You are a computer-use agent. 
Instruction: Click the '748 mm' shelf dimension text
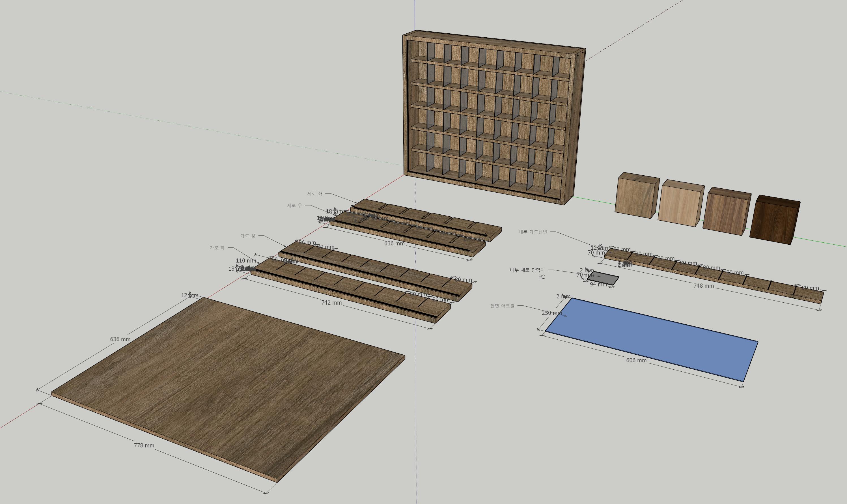[703, 286]
